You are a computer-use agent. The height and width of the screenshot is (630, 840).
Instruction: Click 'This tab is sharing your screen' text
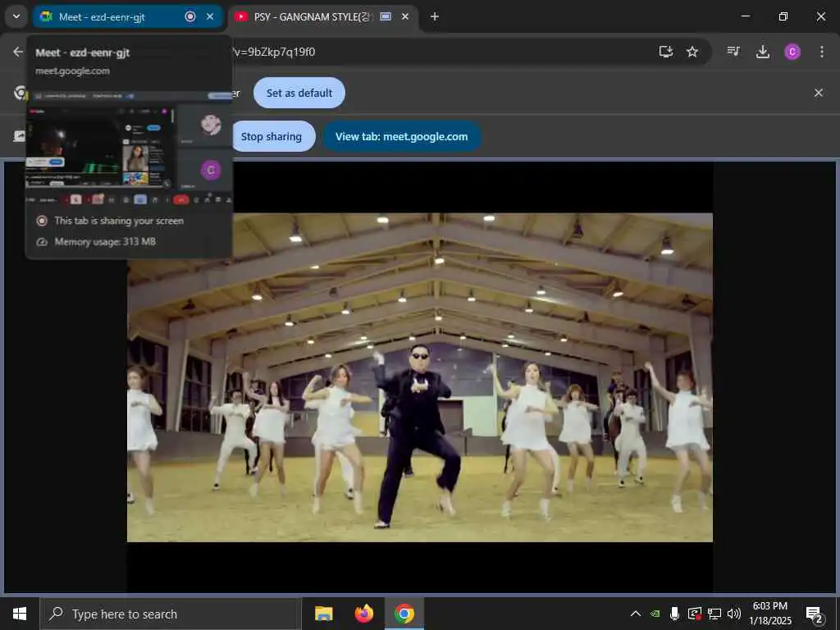click(x=119, y=221)
